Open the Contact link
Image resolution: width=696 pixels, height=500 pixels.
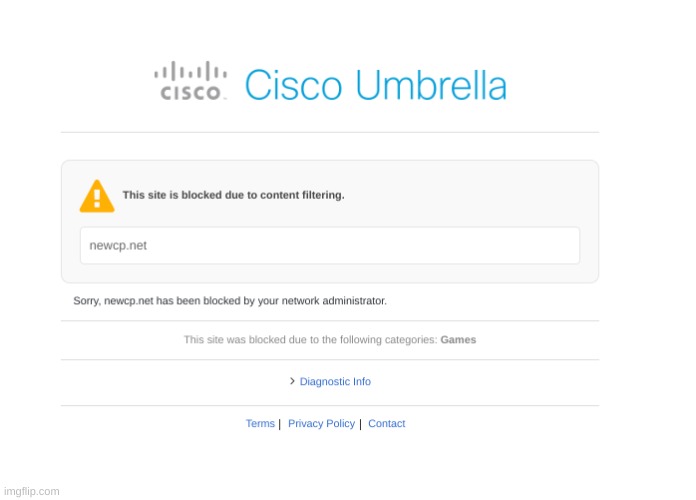point(386,424)
